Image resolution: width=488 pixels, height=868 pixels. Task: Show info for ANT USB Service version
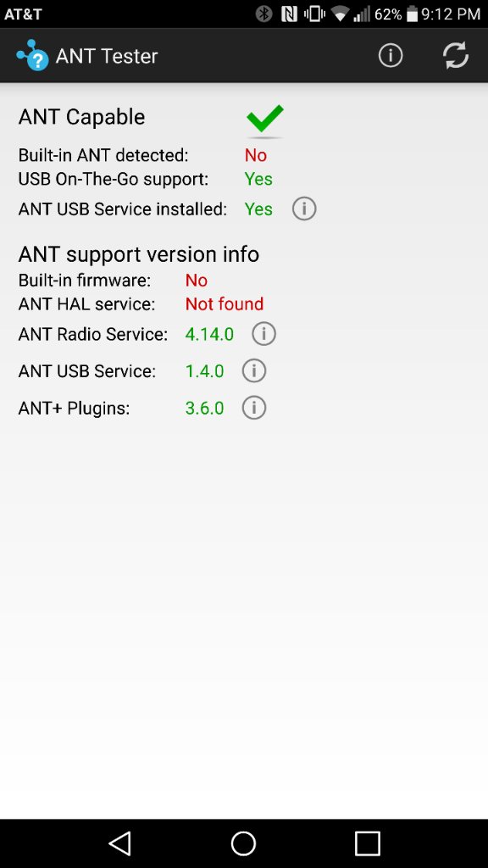click(254, 371)
